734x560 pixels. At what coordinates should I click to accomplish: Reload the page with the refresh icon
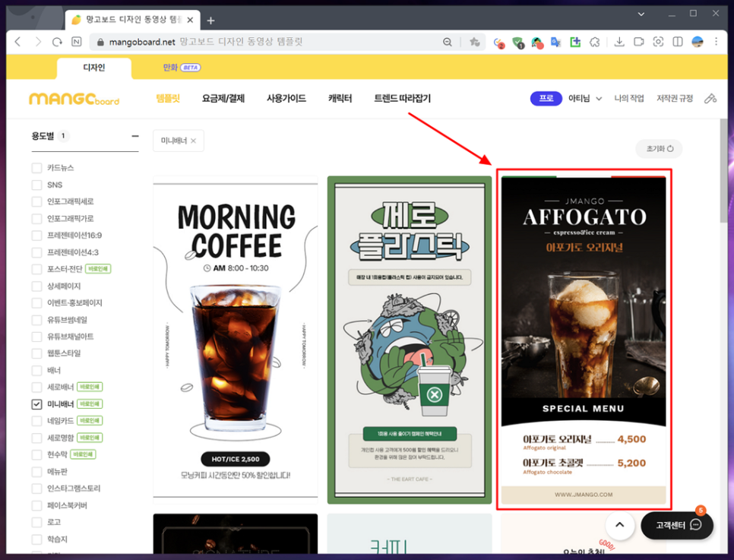coord(57,42)
